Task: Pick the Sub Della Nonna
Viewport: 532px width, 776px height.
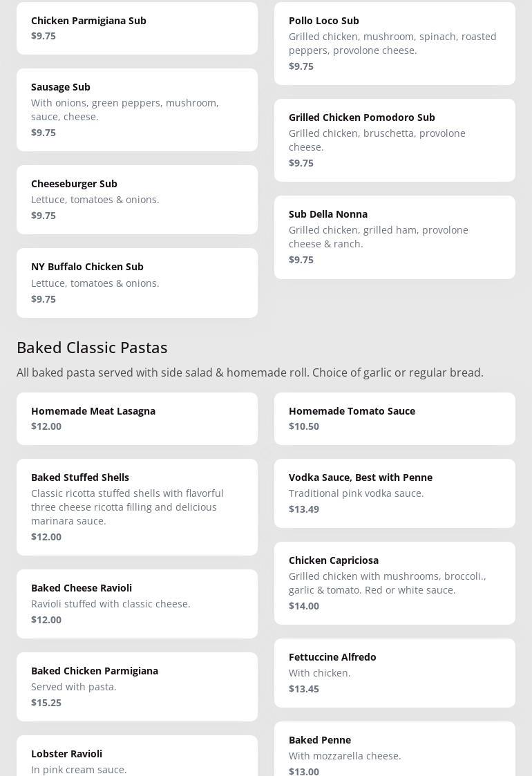Action: [395, 236]
